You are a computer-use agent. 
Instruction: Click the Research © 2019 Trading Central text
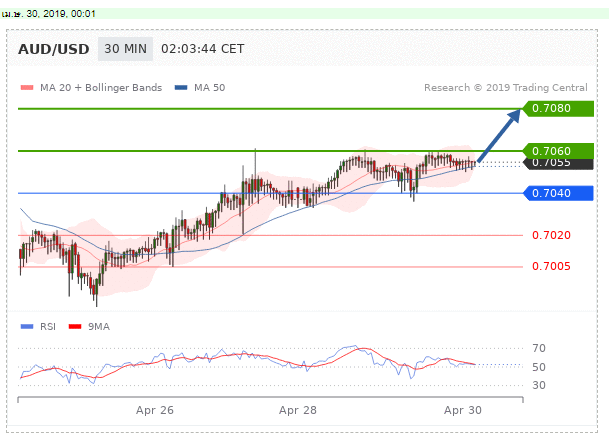pyautogui.click(x=505, y=88)
